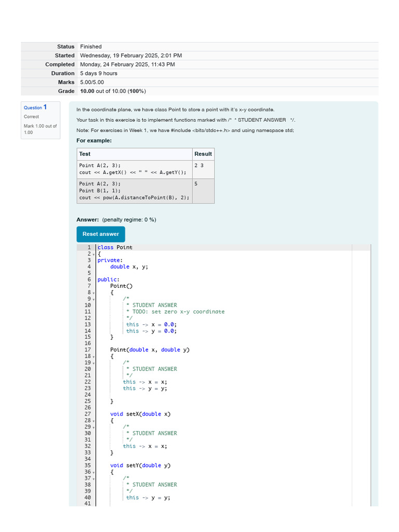Viewport: 399px width, 532px height.
Task: Fold the comment block at line 37
Action: 94,478
